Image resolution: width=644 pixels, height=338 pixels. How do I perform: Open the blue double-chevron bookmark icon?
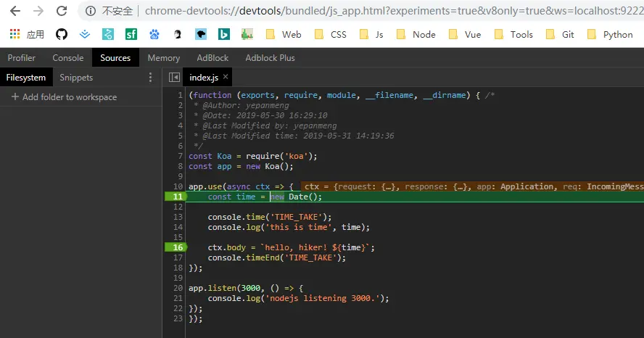tap(85, 34)
